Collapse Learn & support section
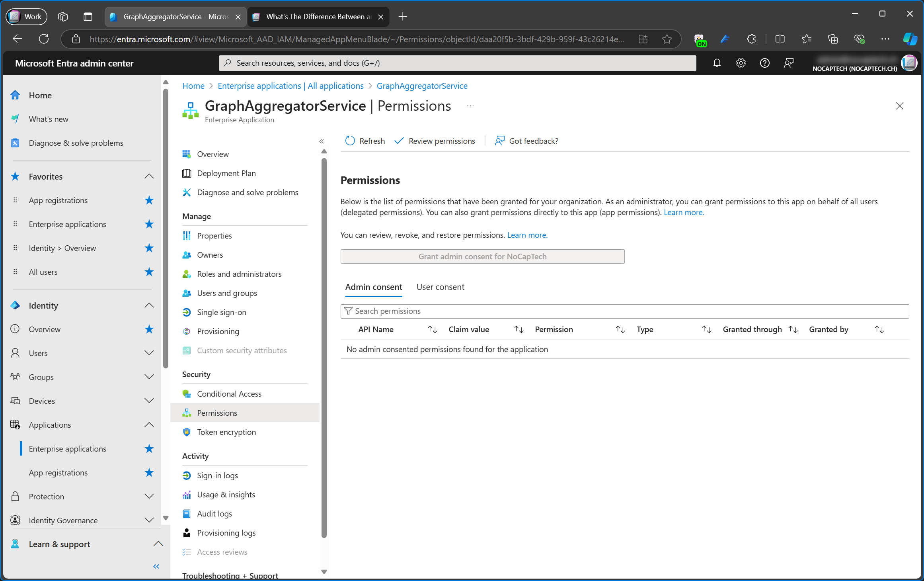The image size is (924, 581). point(158,544)
